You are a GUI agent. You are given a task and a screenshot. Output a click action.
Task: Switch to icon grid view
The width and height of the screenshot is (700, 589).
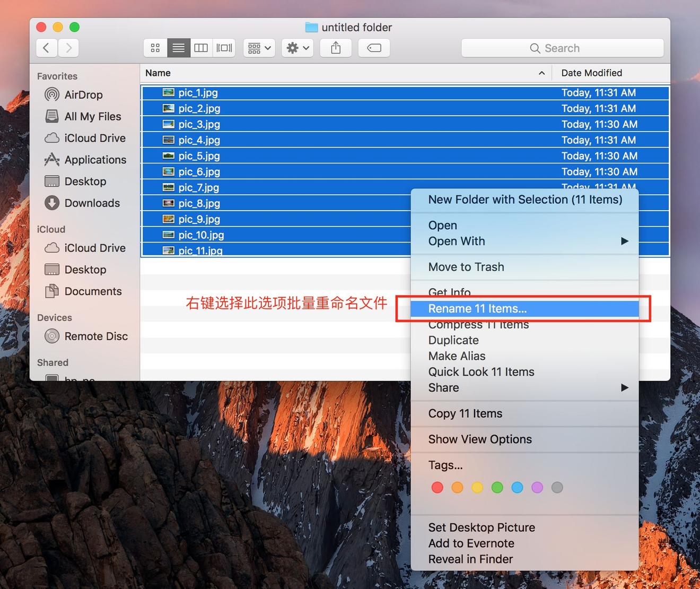coord(155,48)
